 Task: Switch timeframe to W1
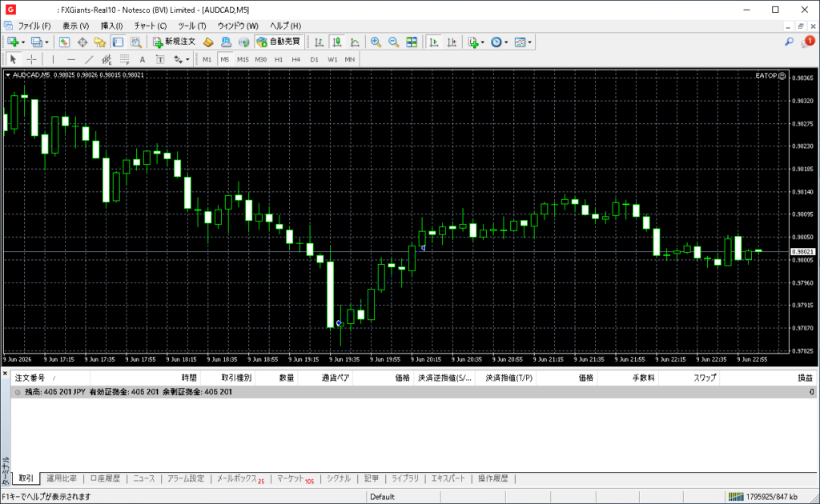pos(332,59)
